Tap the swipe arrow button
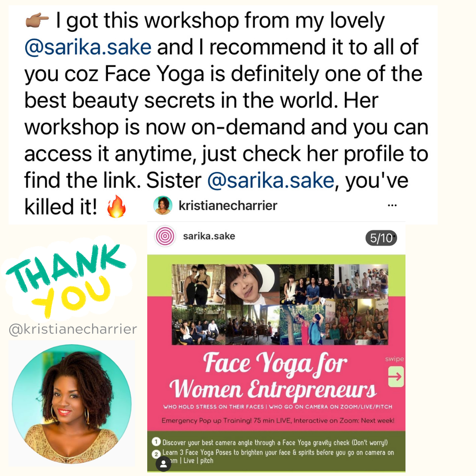Screen dimensions: 476x476 (x=396, y=376)
